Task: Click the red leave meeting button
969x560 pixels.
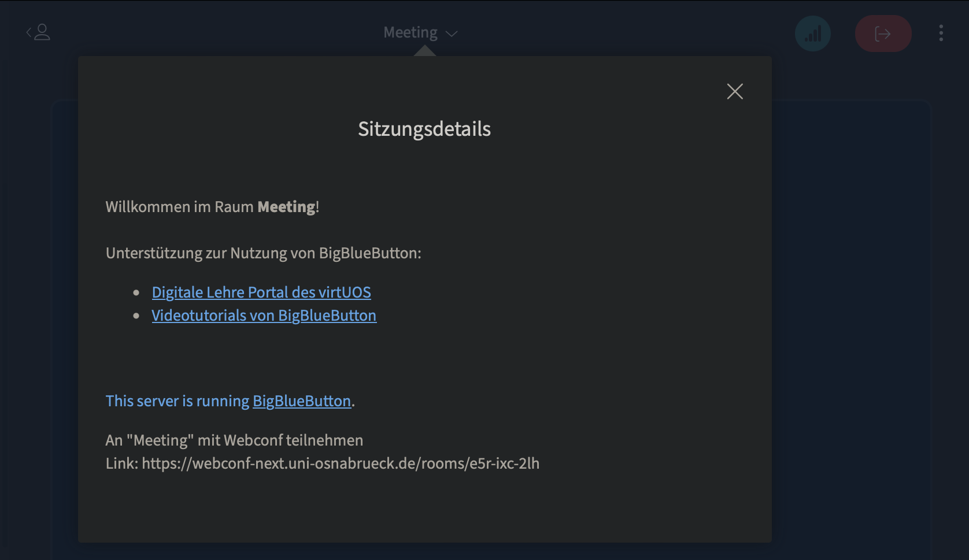Action: click(x=883, y=34)
